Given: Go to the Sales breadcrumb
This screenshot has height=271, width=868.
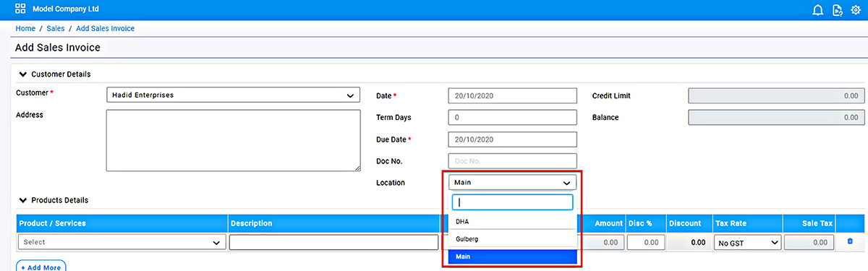Looking at the screenshot, I should click(56, 28).
